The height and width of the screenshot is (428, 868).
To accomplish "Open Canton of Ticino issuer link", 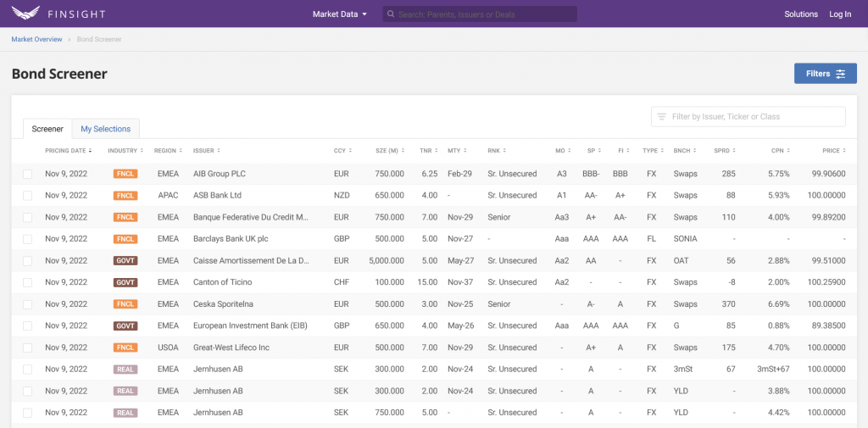I will point(223,282).
